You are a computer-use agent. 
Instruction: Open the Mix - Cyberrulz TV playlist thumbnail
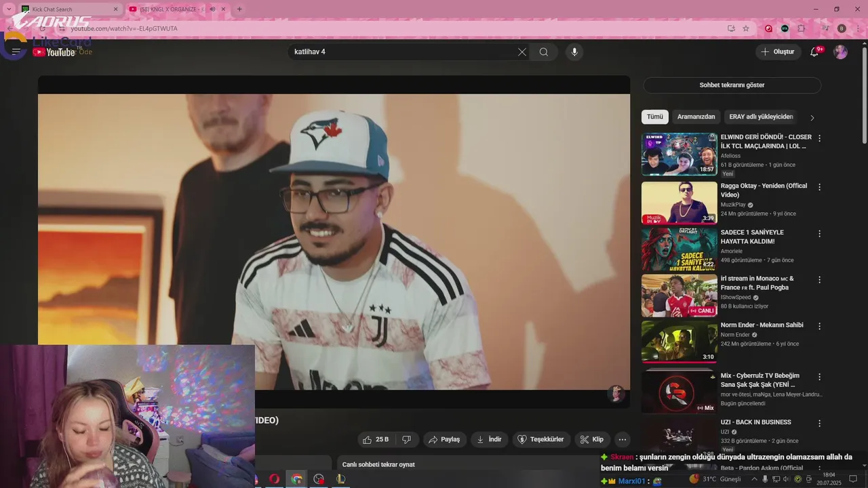coord(679,391)
